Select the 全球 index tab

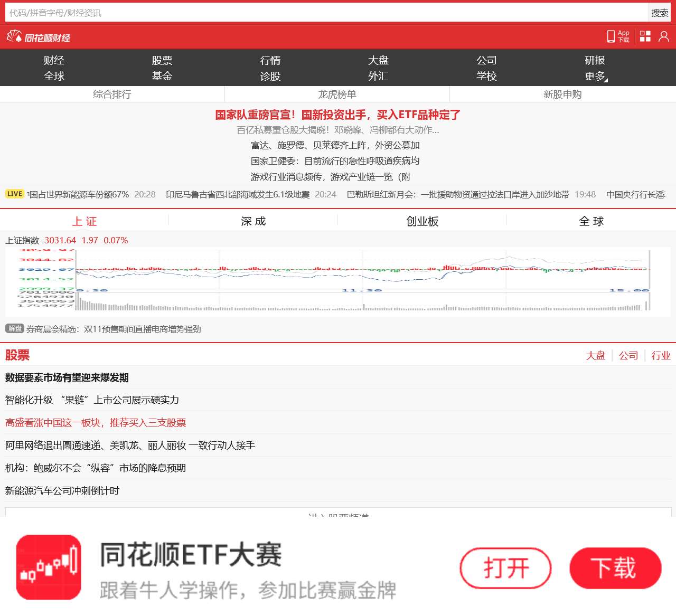pyautogui.click(x=591, y=221)
